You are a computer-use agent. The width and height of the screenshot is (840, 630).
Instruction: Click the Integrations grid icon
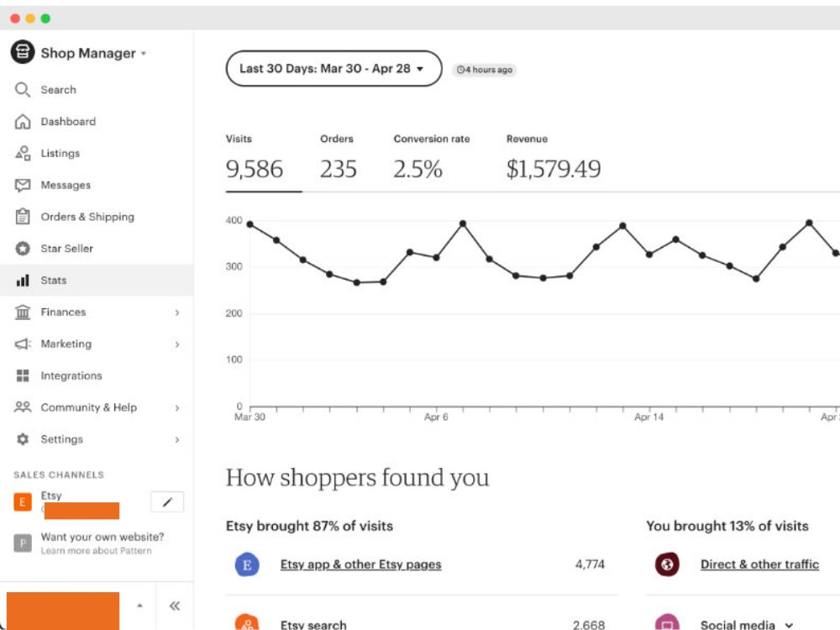(x=22, y=375)
